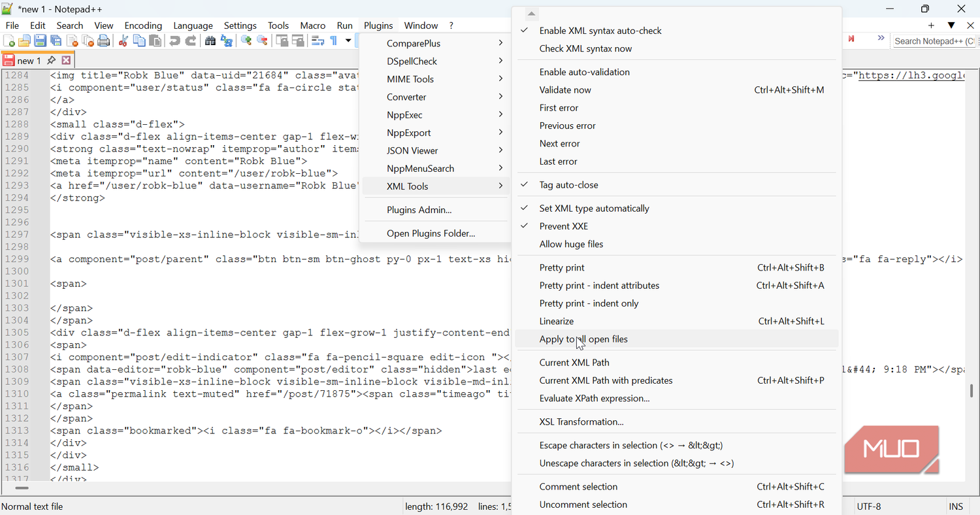Viewport: 980px width, 515px height.
Task: Close the new 1 tab with red X
Action: (65, 60)
